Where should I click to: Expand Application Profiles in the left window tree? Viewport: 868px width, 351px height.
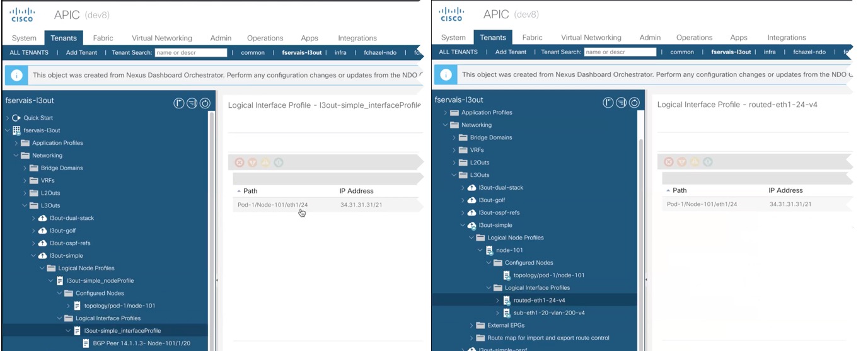click(16, 143)
